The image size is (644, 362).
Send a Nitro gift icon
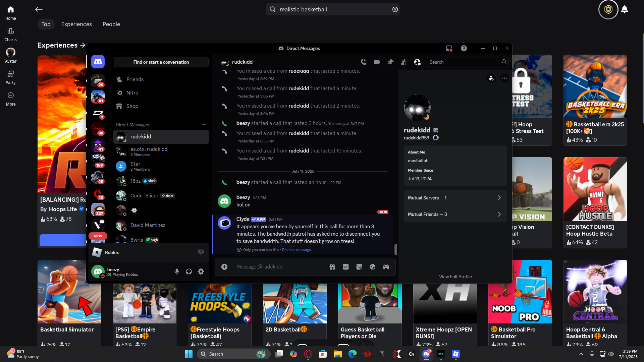pos(332,267)
